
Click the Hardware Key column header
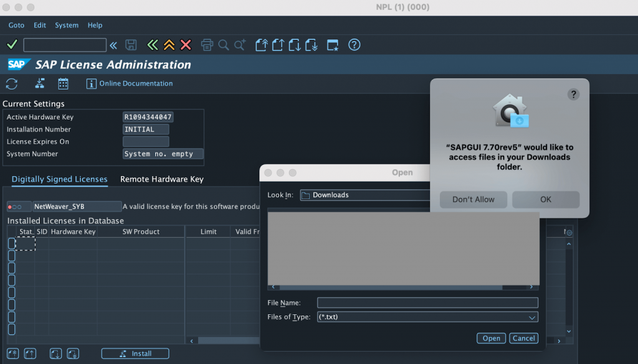pyautogui.click(x=74, y=231)
